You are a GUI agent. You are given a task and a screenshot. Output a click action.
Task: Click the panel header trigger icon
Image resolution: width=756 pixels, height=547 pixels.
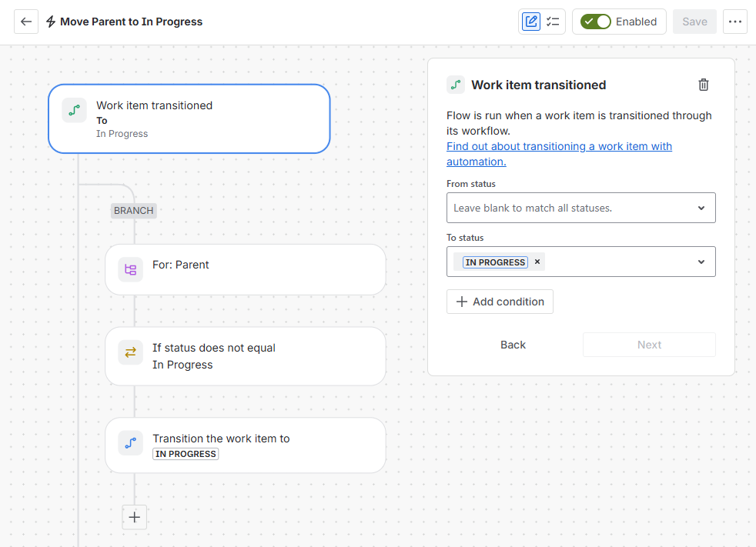coord(456,85)
